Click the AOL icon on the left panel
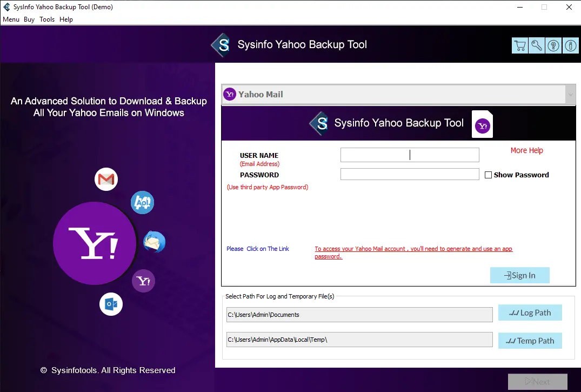Image resolution: width=581 pixels, height=392 pixels. click(x=142, y=203)
